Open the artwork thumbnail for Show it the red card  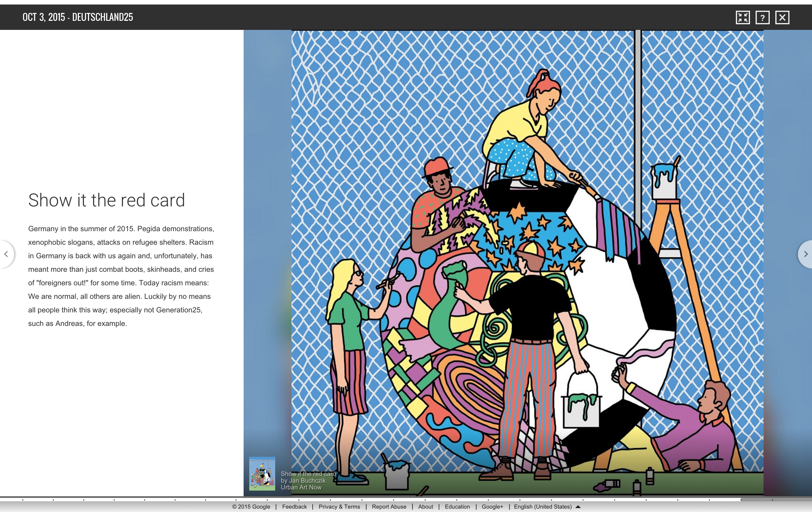click(262, 474)
